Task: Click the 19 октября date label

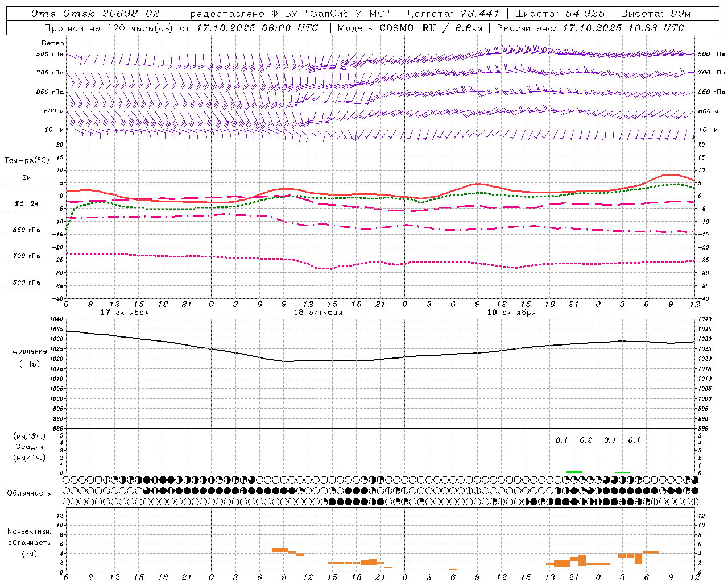Action: [x=511, y=313]
